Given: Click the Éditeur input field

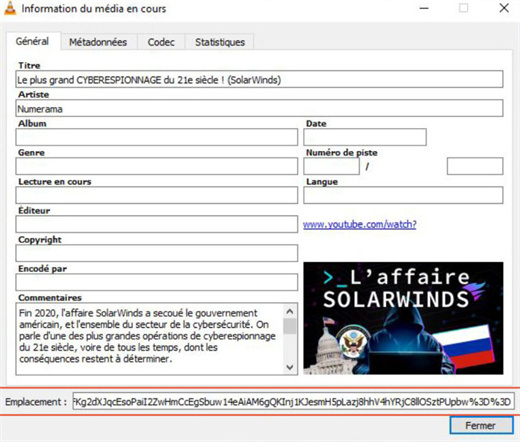Looking at the screenshot, I should [157, 224].
